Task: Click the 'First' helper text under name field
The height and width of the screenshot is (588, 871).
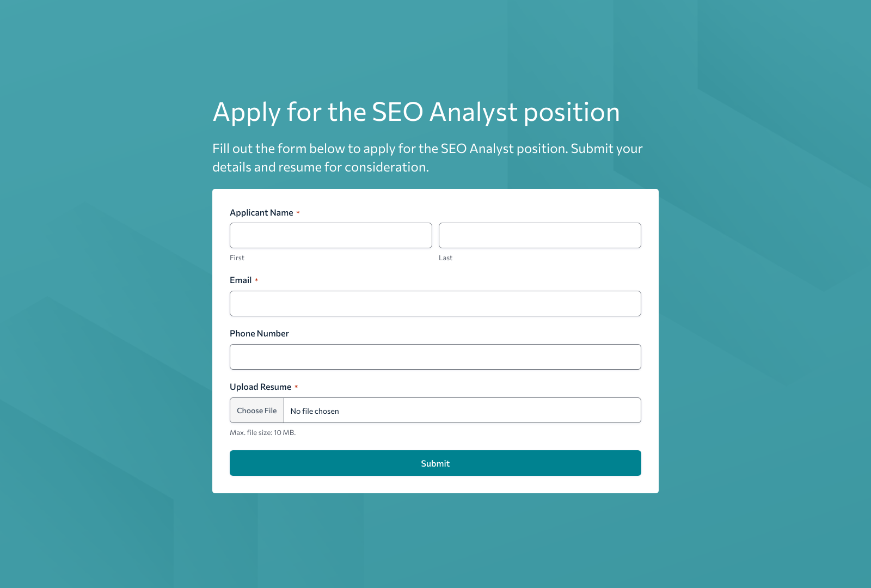Action: pyautogui.click(x=237, y=258)
